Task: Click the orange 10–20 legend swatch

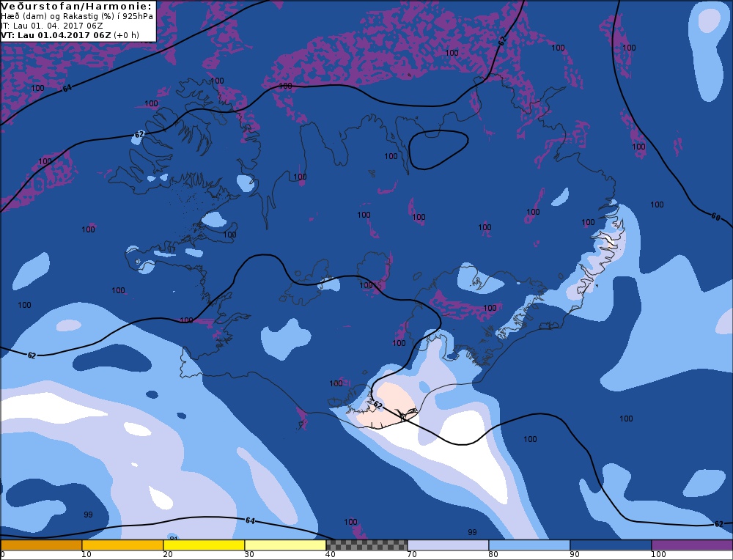Action: pyautogui.click(x=122, y=545)
